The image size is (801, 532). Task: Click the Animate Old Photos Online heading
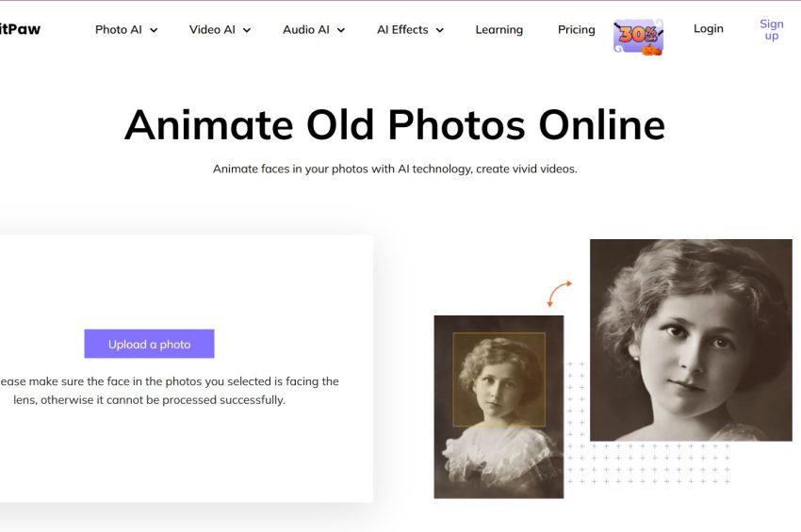[394, 124]
